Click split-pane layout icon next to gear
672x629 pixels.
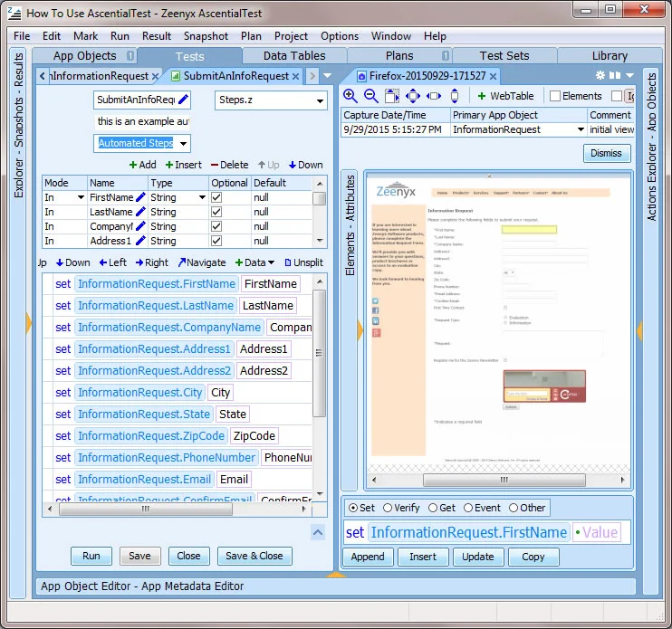pyautogui.click(x=615, y=75)
